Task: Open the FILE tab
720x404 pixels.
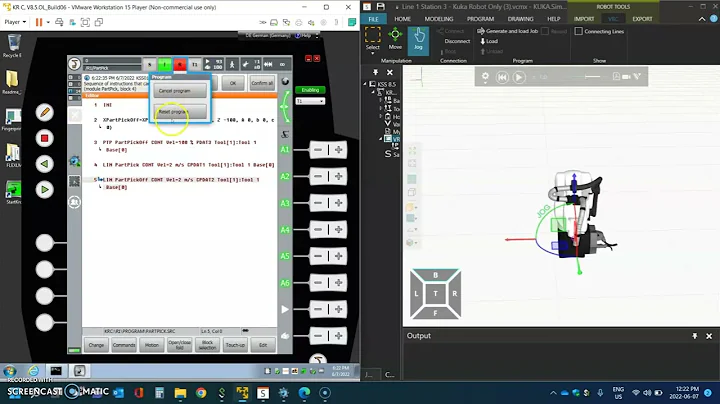Action: tap(373, 19)
